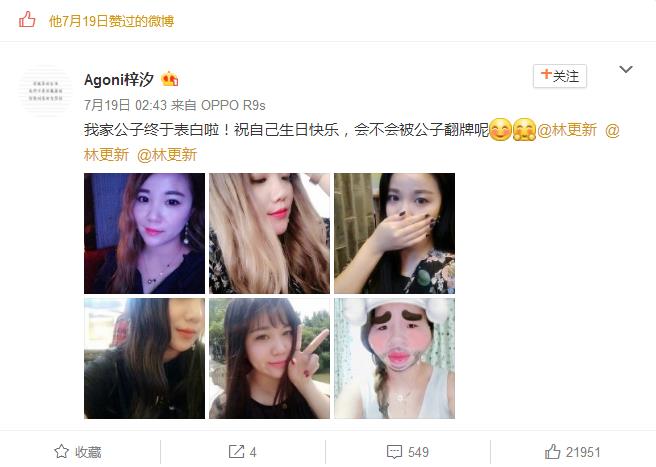Click the OPPO R9s source link

click(233, 105)
